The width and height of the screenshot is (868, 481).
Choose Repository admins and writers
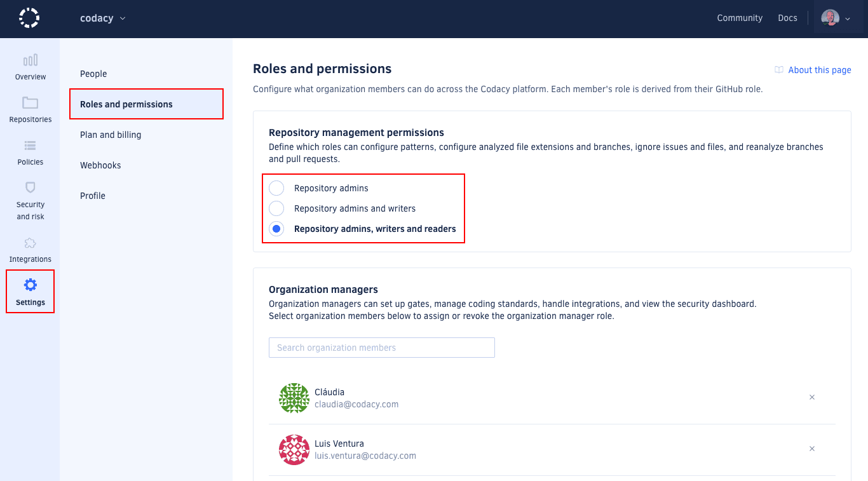click(276, 208)
